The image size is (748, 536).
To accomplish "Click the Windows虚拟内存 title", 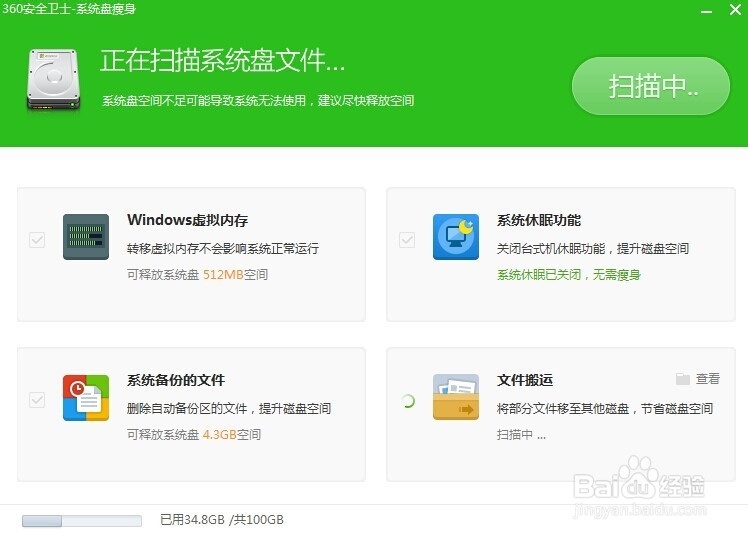I will click(x=187, y=220).
